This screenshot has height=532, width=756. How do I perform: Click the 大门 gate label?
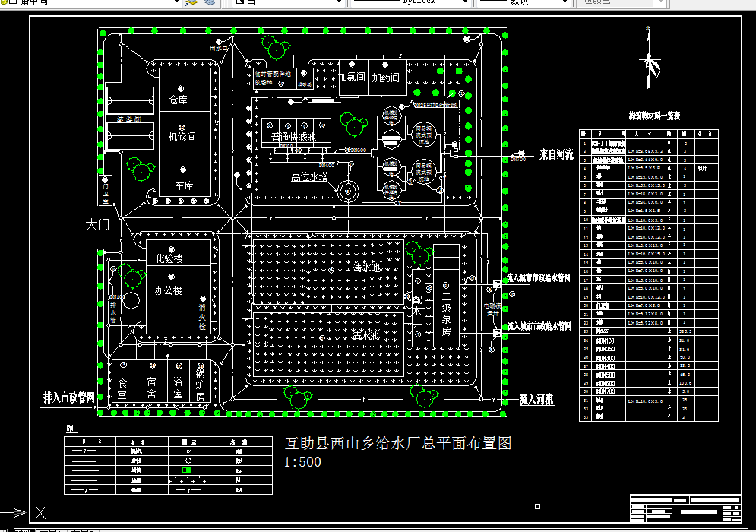(x=97, y=224)
